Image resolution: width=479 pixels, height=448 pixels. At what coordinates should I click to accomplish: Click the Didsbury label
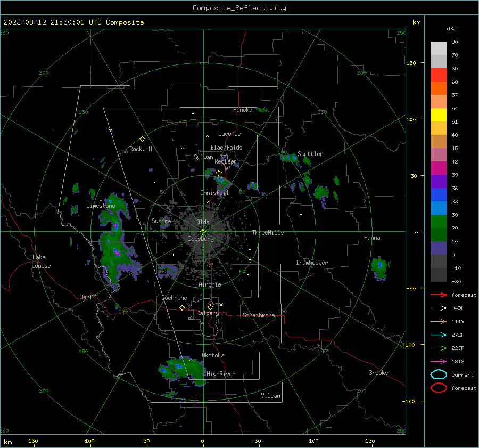click(201, 239)
